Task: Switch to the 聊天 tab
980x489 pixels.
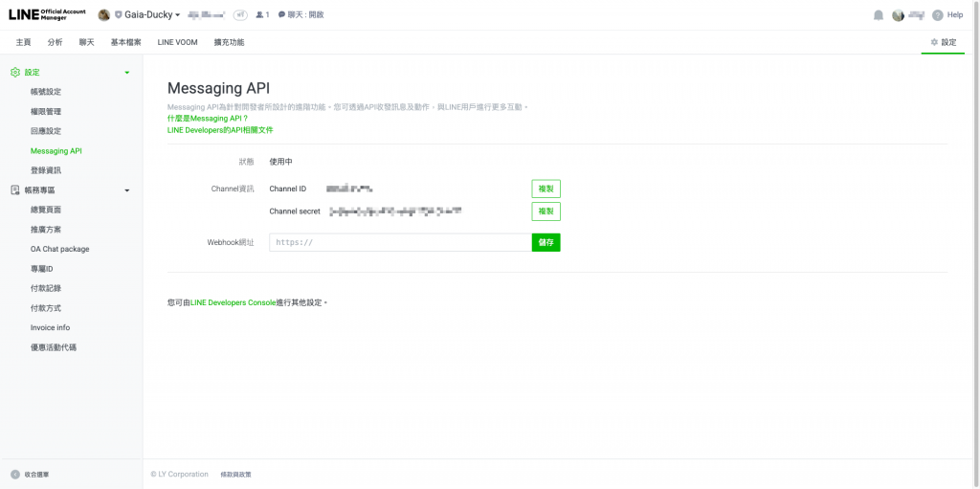Action: point(87,42)
